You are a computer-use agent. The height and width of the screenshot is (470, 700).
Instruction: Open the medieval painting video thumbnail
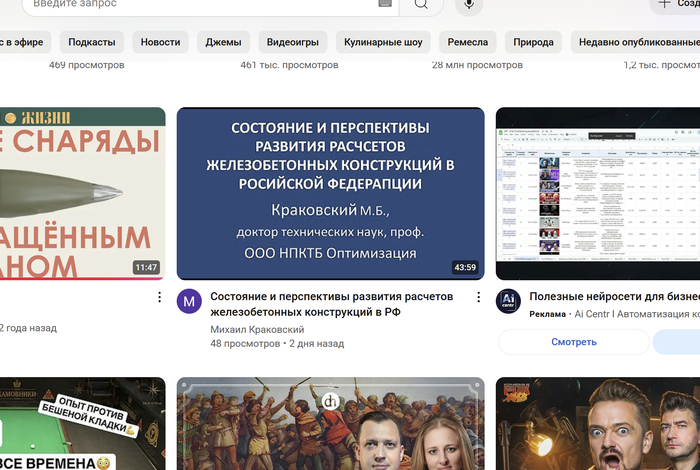pos(330,424)
